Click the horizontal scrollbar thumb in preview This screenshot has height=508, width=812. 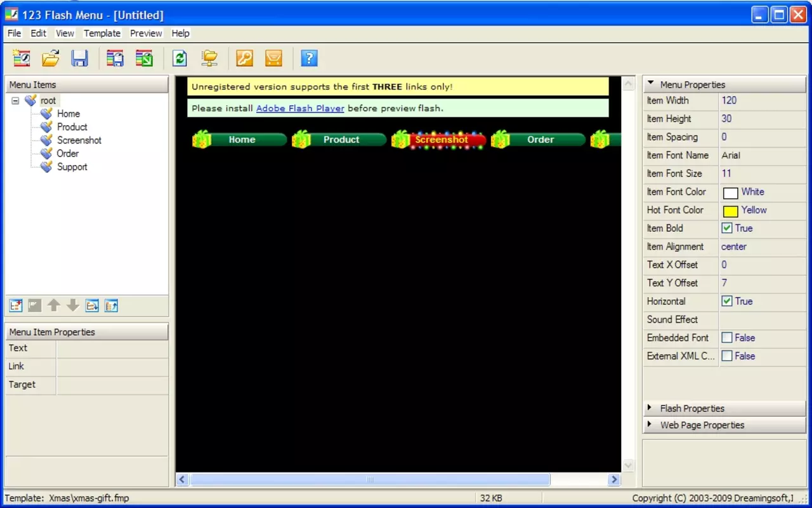pos(370,479)
